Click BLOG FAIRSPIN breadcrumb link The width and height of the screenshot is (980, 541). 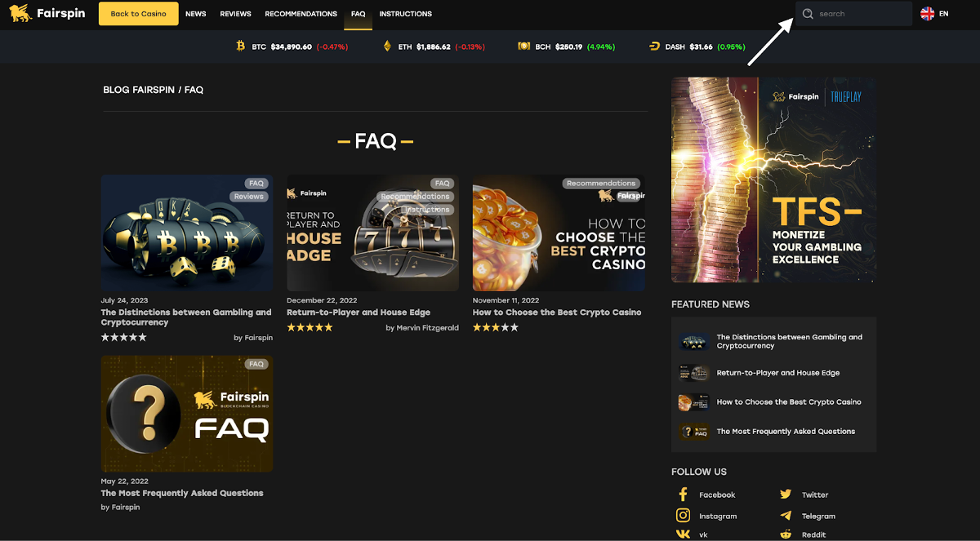coord(139,90)
